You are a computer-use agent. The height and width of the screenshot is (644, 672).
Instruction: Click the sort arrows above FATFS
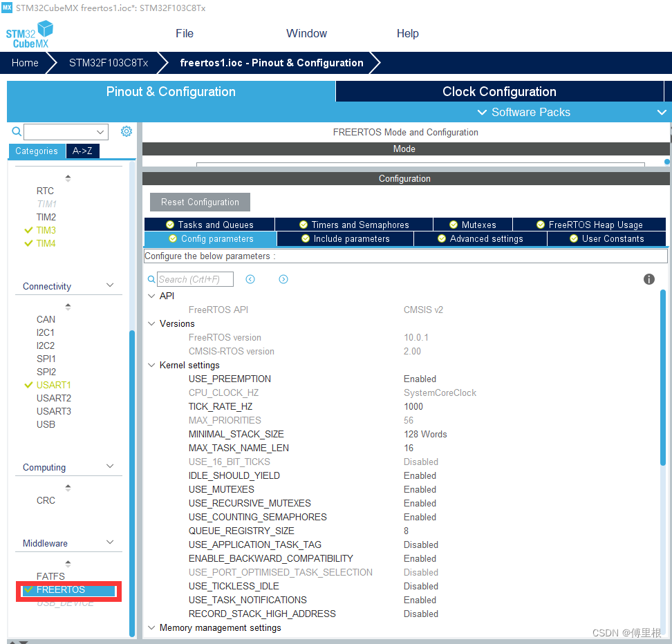[68, 563]
